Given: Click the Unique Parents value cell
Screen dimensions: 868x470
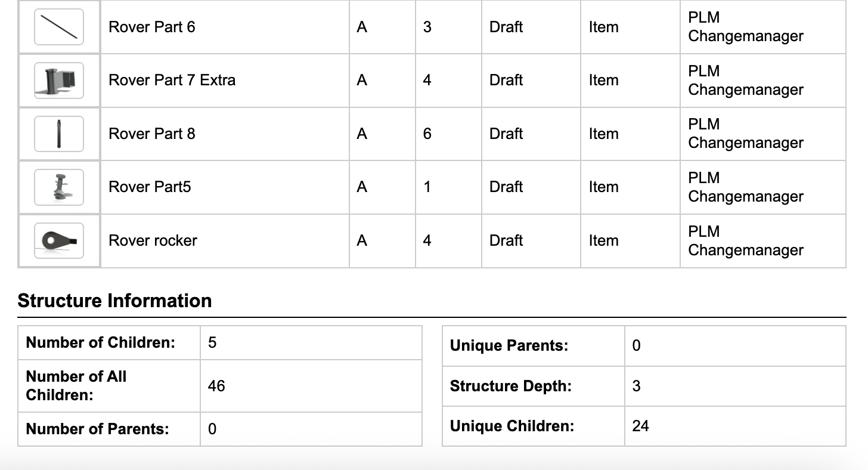Looking at the screenshot, I should click(x=636, y=346).
